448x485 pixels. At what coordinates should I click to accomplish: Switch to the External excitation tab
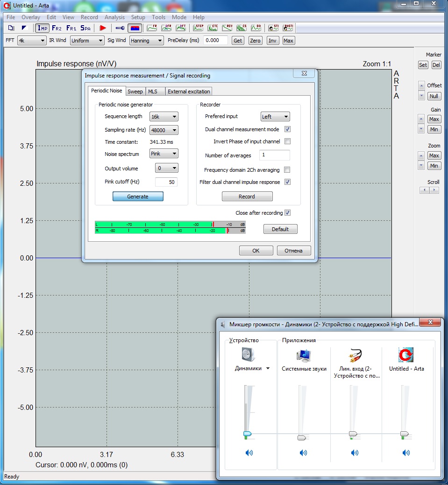[x=189, y=91]
